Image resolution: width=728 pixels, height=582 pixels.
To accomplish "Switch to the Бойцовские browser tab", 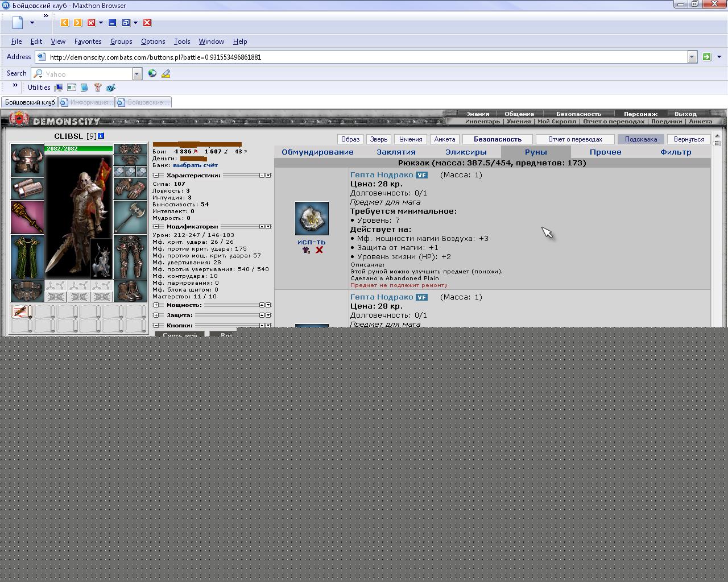I will click(143, 102).
